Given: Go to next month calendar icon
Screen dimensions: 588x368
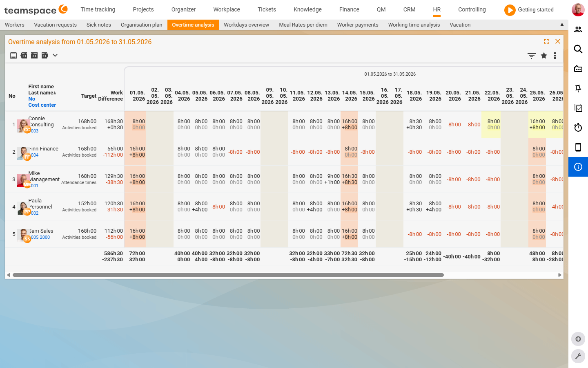Looking at the screenshot, I should click(x=45, y=56).
